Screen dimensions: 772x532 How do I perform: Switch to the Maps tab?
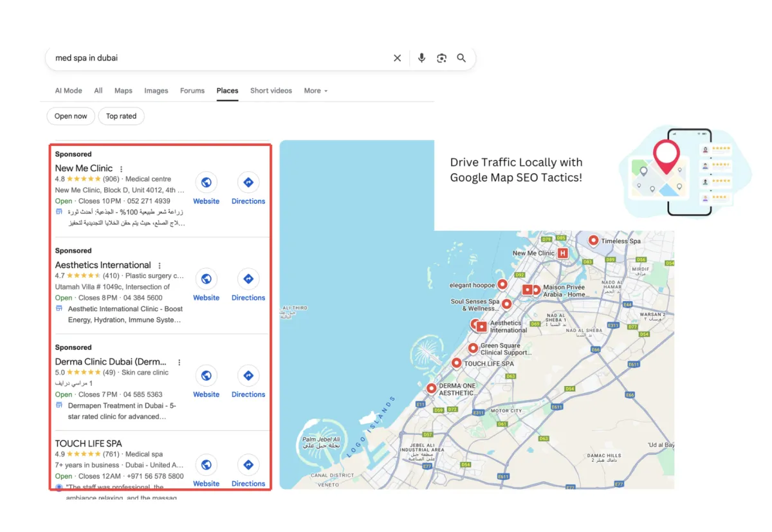coord(124,91)
